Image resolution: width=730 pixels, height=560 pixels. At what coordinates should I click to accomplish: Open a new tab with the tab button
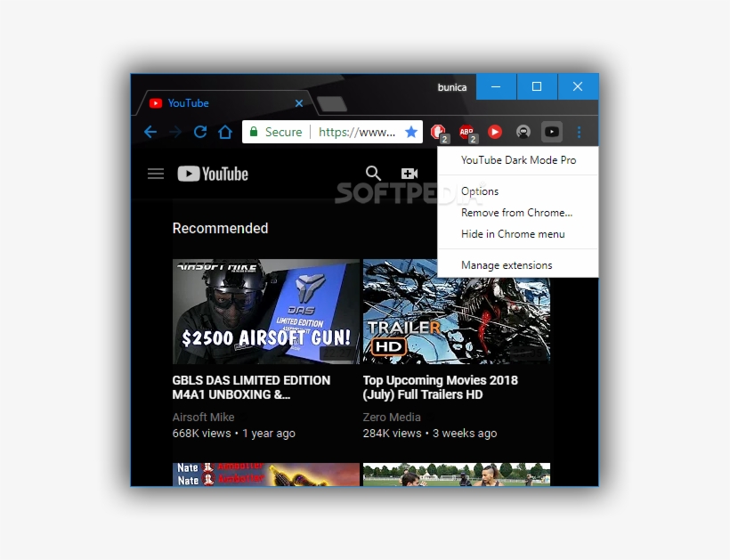pyautogui.click(x=331, y=104)
